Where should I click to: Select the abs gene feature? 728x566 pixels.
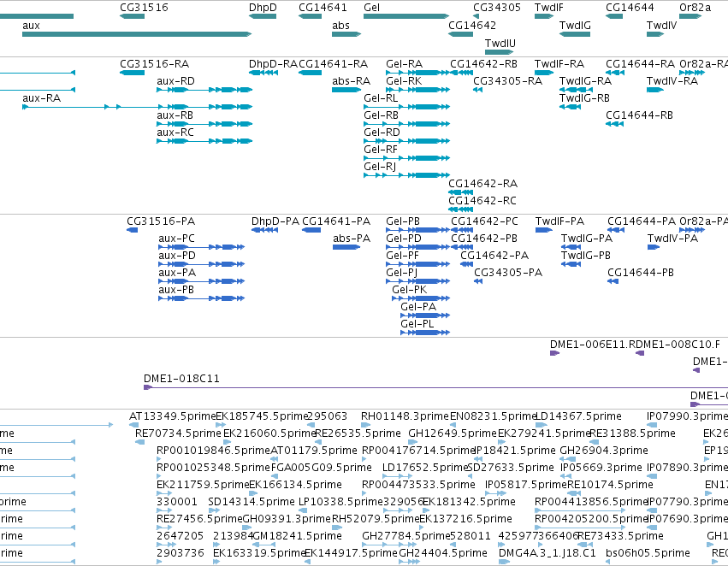(x=346, y=34)
